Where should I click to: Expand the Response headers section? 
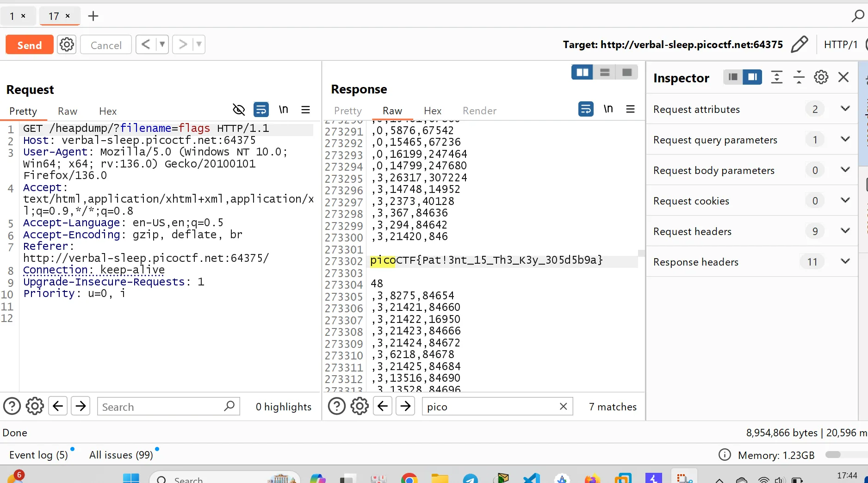coord(845,261)
